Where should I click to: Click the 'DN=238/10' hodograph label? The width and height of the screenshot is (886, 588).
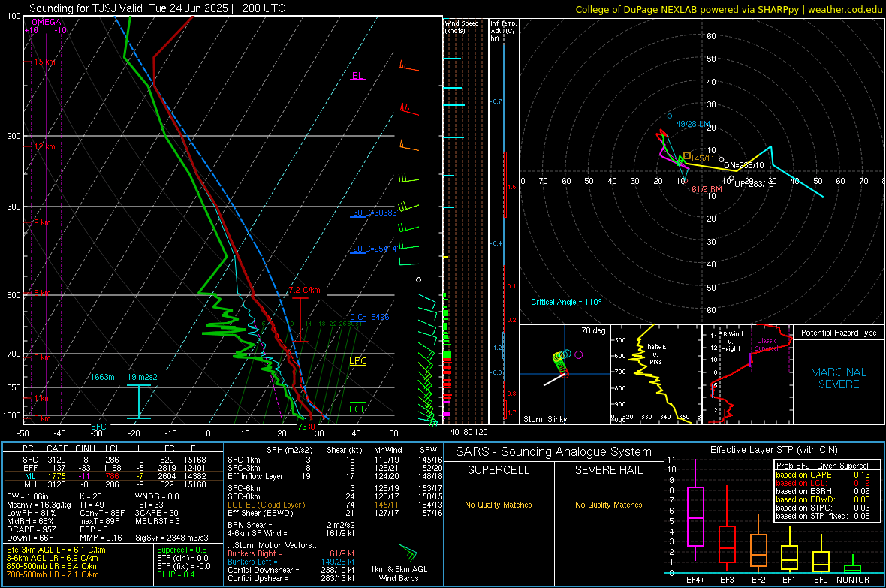click(743, 166)
